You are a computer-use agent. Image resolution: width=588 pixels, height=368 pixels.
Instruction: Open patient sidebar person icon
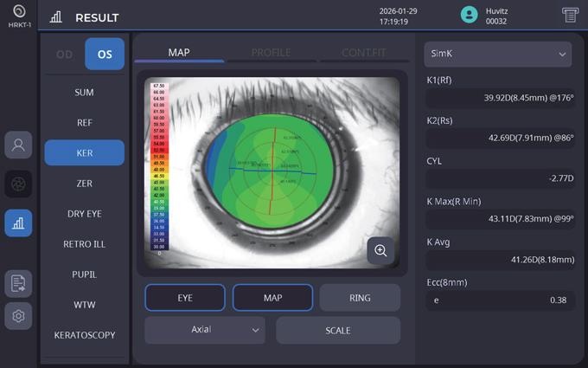point(18,145)
